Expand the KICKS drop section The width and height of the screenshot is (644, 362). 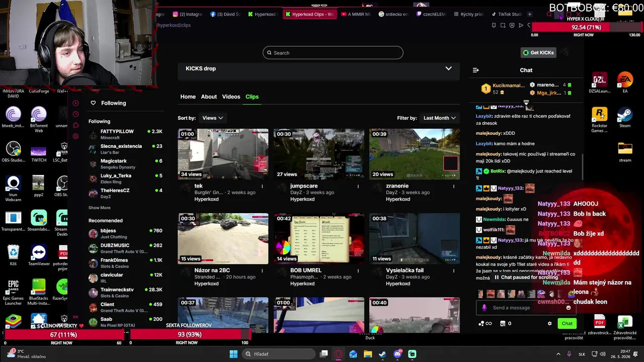(448, 68)
